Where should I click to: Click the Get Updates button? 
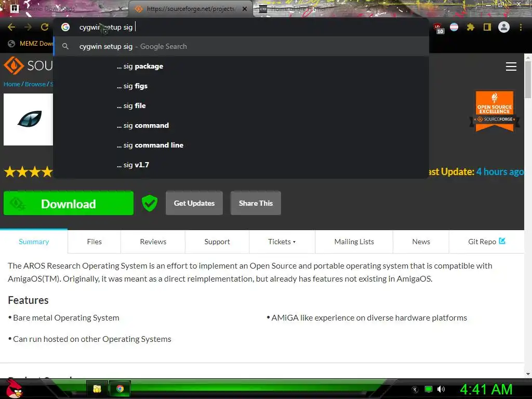(194, 203)
